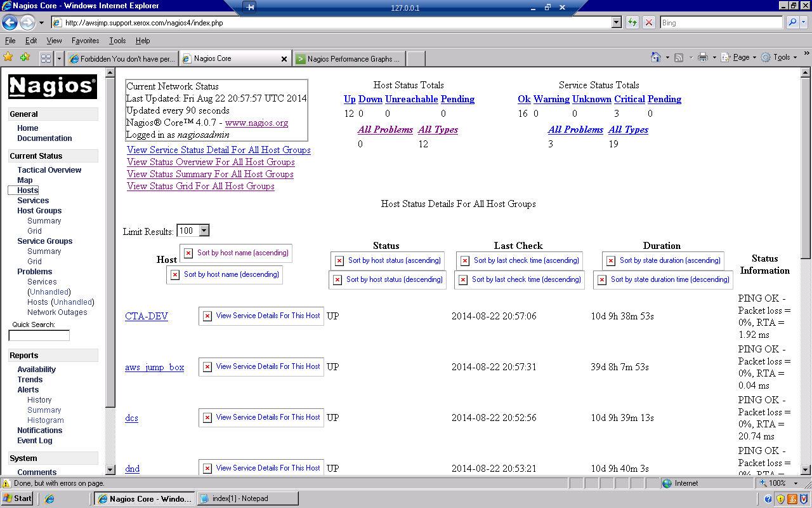The width and height of the screenshot is (812, 508).
Task: Click the main page vertical scrollbar down arrow
Action: tap(806, 469)
